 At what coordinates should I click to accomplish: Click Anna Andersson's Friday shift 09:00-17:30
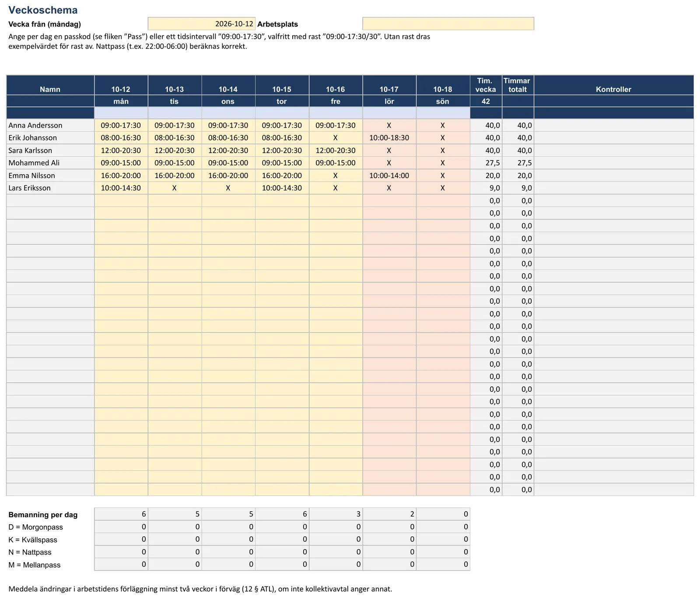coord(336,125)
